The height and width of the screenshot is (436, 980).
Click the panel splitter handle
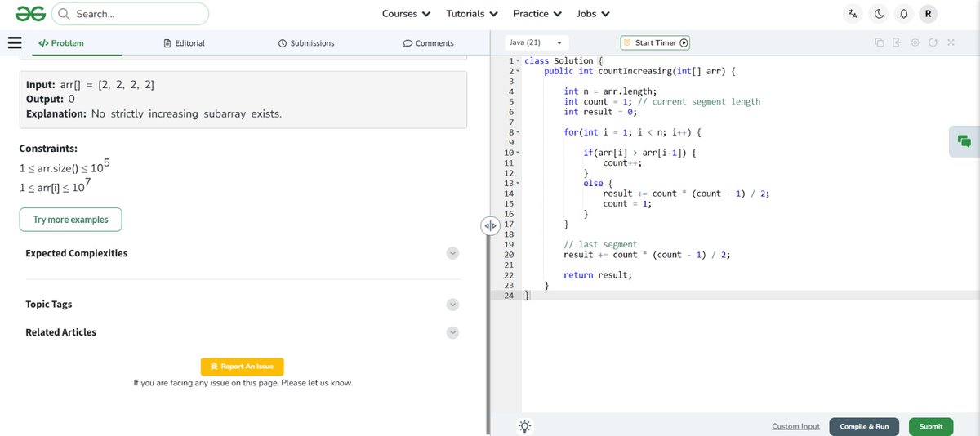[x=490, y=225]
